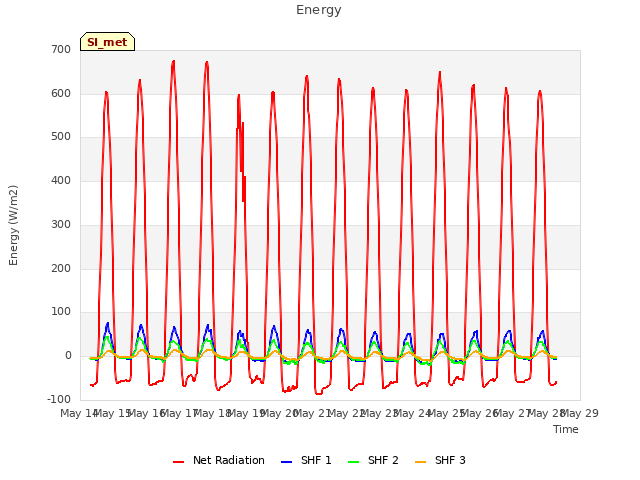
Task: Click the -100 y-axis tick label
Action: pos(59,399)
